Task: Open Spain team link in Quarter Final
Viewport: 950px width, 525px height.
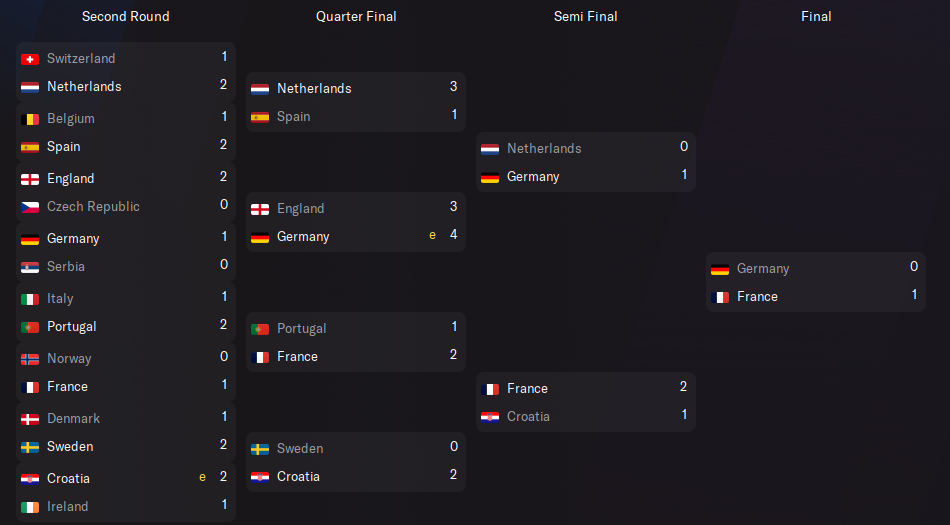Action: (293, 117)
